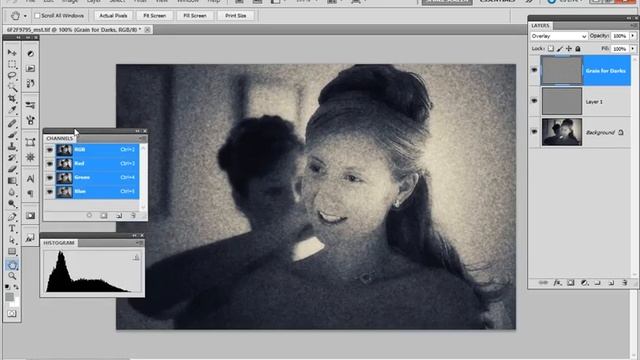Toggle lock transparent pixels
Viewport: 640px width, 360px height.
(551, 49)
